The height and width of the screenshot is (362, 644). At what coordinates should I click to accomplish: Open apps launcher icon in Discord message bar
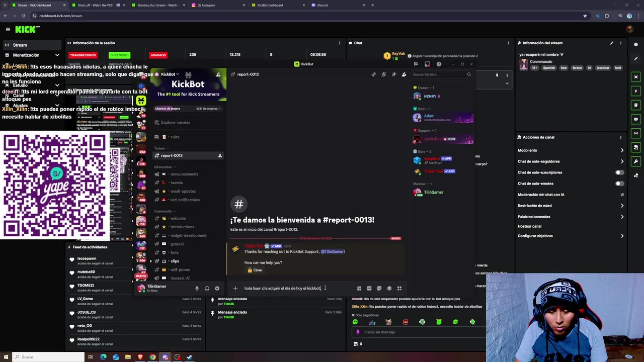click(x=399, y=289)
